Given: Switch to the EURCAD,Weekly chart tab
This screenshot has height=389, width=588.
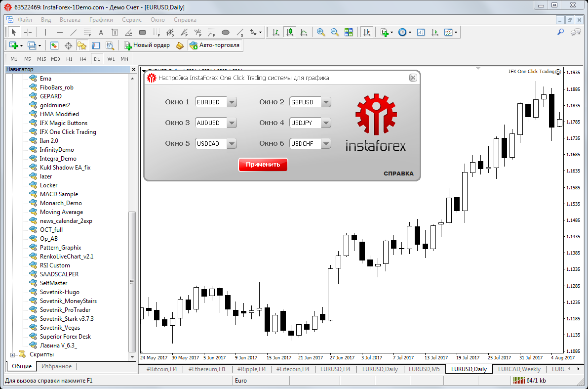Looking at the screenshot, I should pos(519,369).
